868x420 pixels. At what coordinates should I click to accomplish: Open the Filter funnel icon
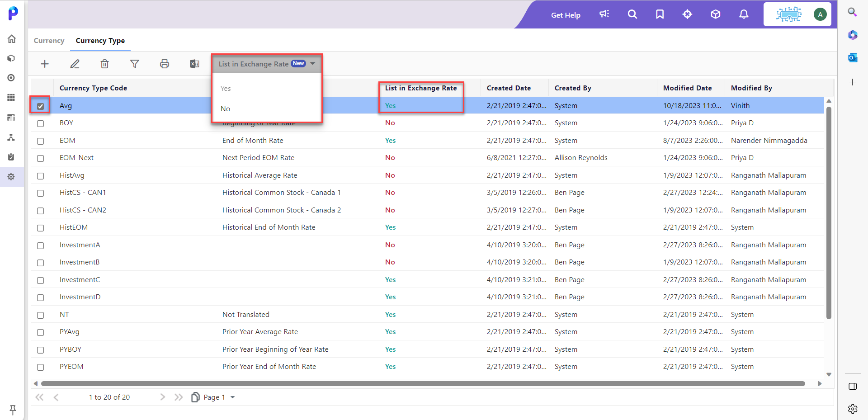click(135, 64)
